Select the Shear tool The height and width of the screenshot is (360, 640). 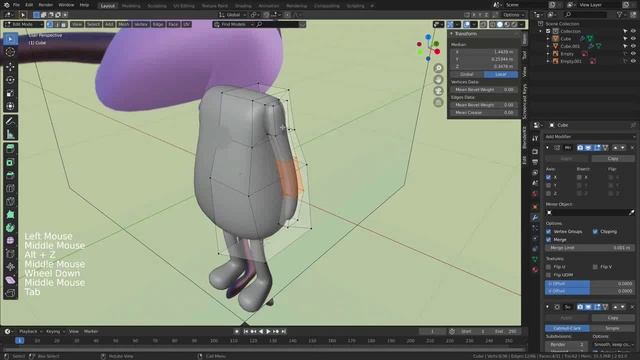click(x=10, y=280)
